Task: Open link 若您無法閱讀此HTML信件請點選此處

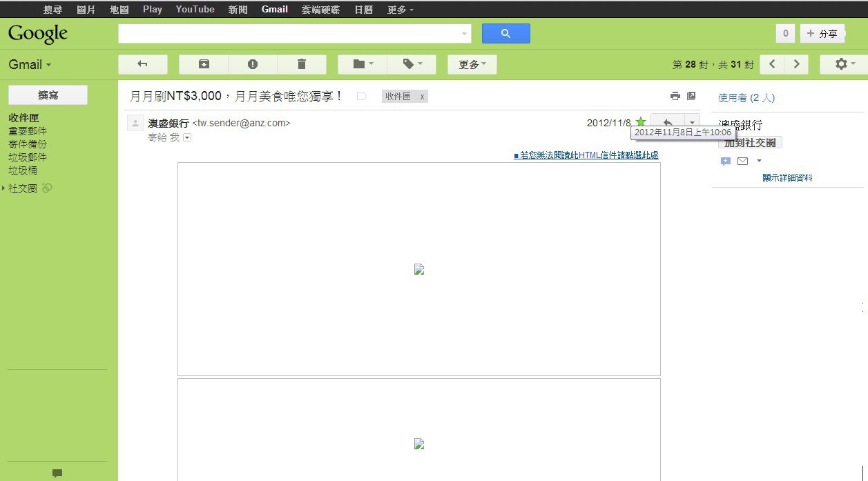Action: tap(586, 155)
